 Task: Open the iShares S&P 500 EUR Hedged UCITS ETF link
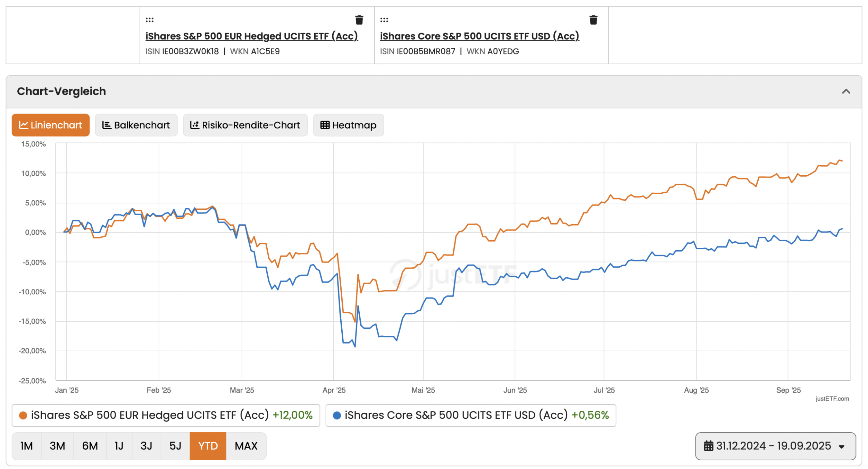[x=251, y=36]
